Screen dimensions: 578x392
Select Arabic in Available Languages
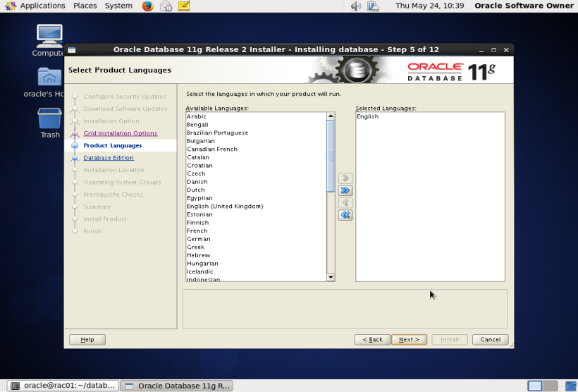(256, 116)
